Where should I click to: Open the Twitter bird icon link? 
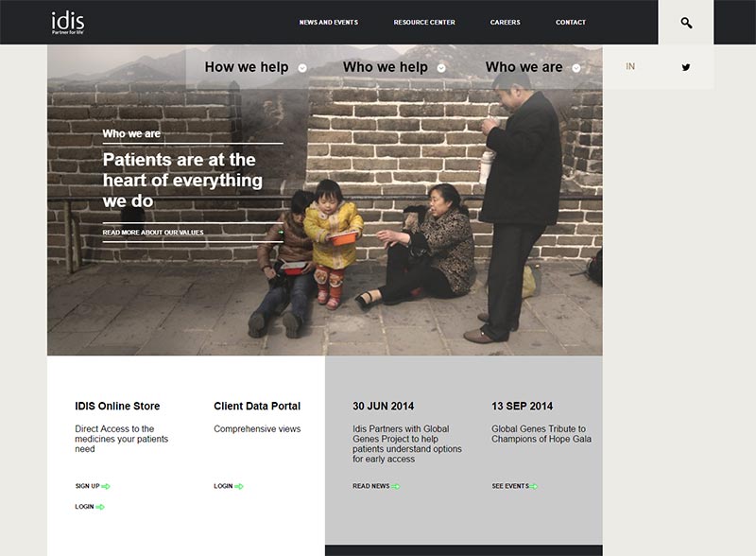pyautogui.click(x=686, y=67)
